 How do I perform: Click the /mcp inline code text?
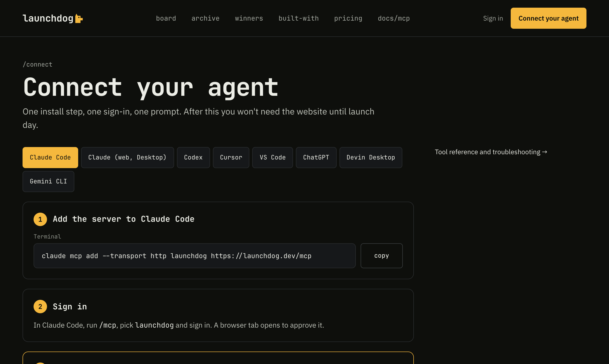(108, 325)
